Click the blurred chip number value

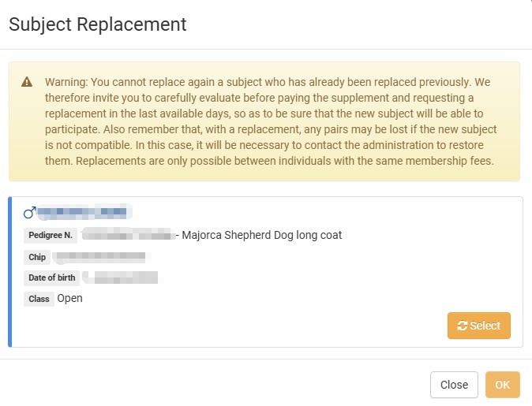tap(101, 256)
